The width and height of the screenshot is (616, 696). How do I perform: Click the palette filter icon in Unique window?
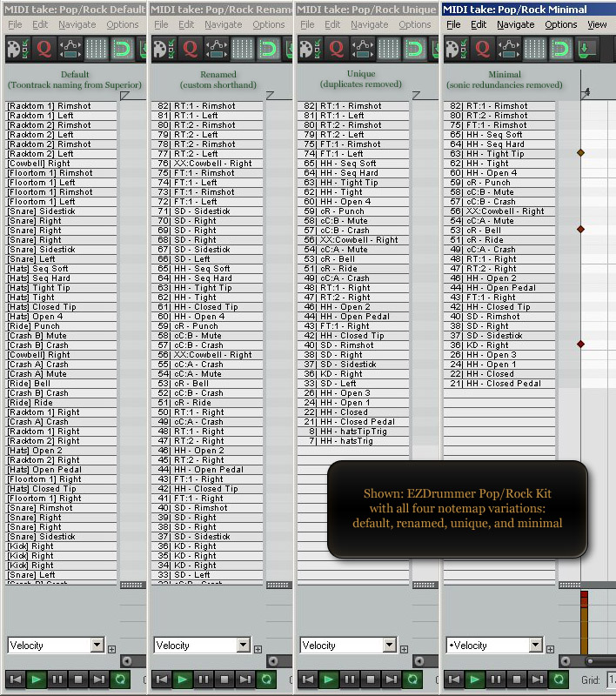[311, 49]
